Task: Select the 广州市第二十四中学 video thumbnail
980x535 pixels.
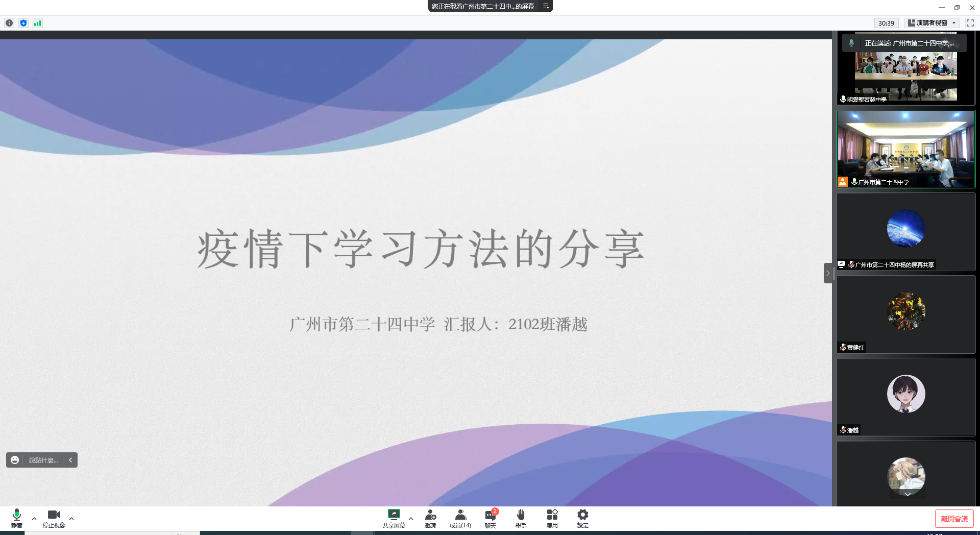Action: pos(906,149)
